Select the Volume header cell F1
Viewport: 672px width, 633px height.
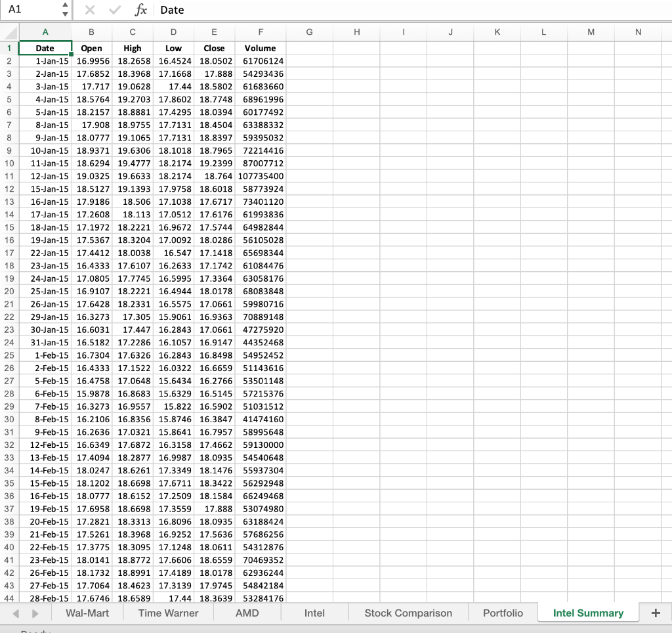pos(261,48)
